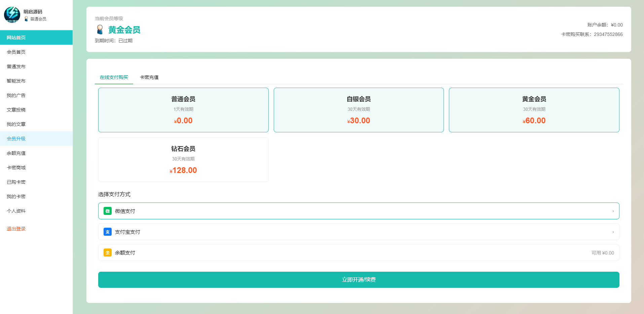Click the 明启源码 username text
Image resolution: width=644 pixels, height=314 pixels.
coord(33,12)
